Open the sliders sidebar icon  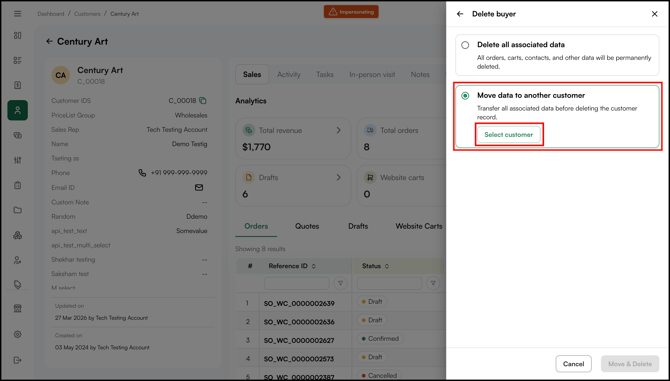tap(18, 160)
